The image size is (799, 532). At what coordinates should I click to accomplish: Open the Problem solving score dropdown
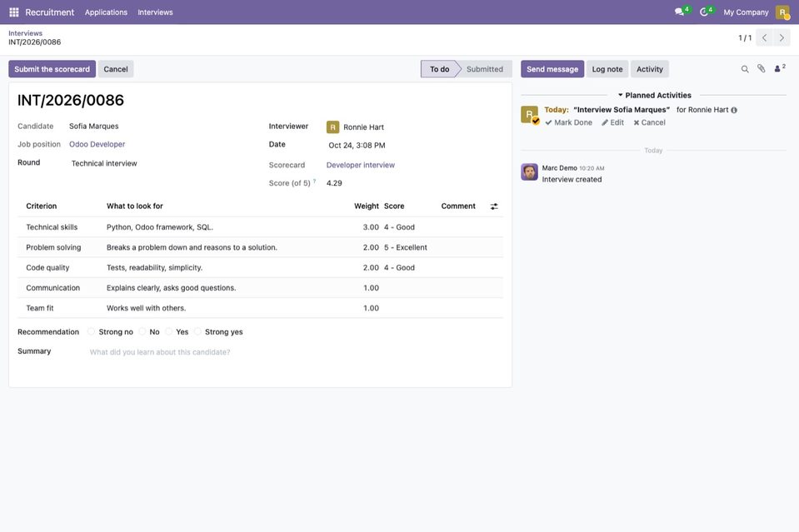[410, 247]
